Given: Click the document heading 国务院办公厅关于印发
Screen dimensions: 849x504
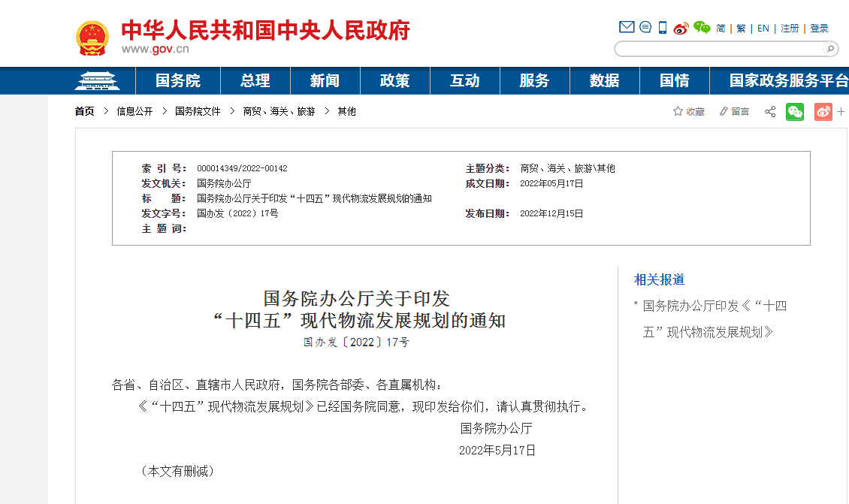Looking at the screenshot, I should point(357,299).
